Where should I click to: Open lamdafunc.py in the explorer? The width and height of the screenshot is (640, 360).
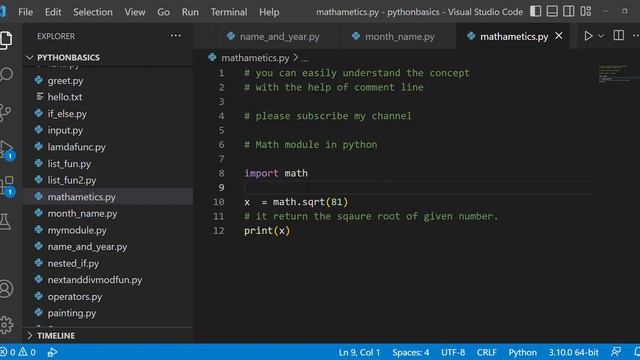click(x=76, y=147)
